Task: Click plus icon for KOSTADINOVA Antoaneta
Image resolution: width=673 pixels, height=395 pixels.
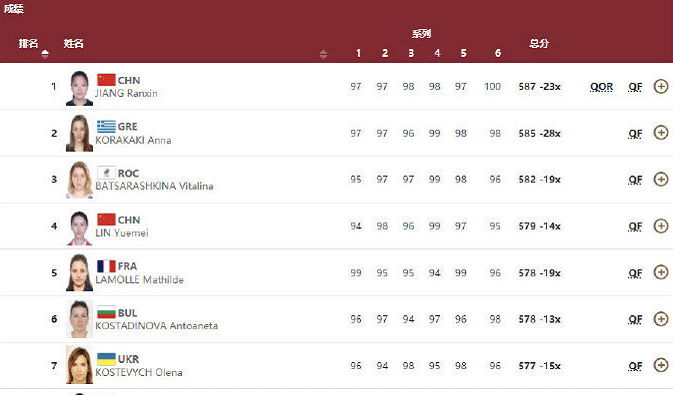Action: click(x=661, y=319)
